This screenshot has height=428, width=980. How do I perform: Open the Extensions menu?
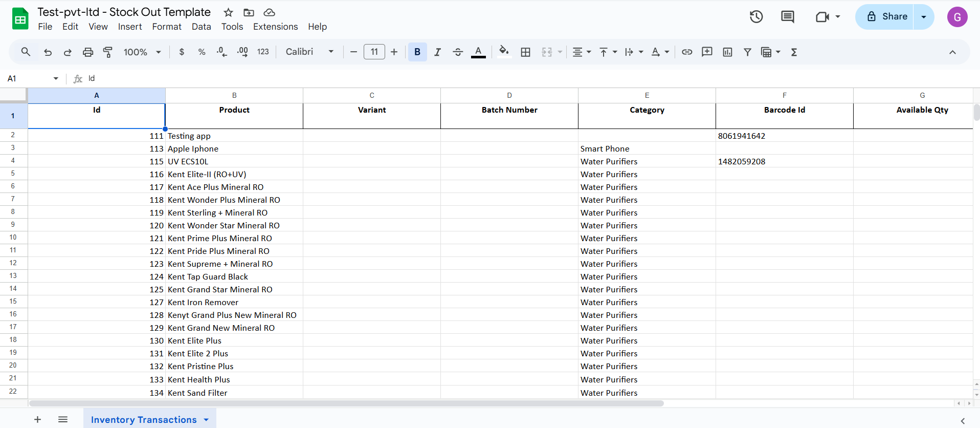[x=276, y=27]
